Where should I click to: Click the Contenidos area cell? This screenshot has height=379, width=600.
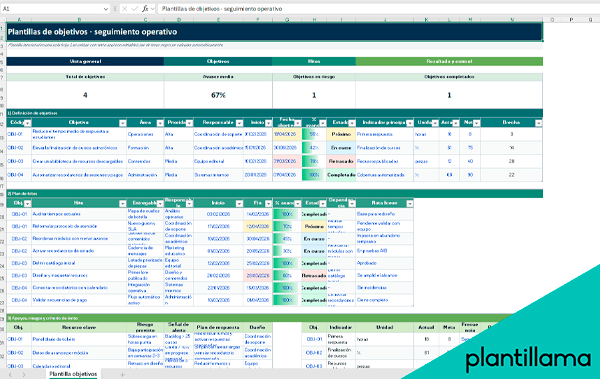pos(145,161)
